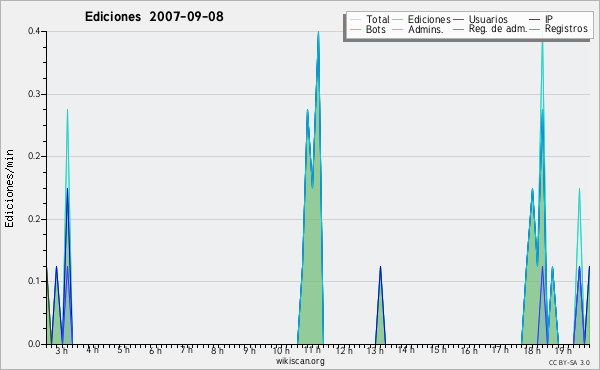Click the 'IP' legend entry
Viewport: 600px width, 370px height.
[541, 19]
